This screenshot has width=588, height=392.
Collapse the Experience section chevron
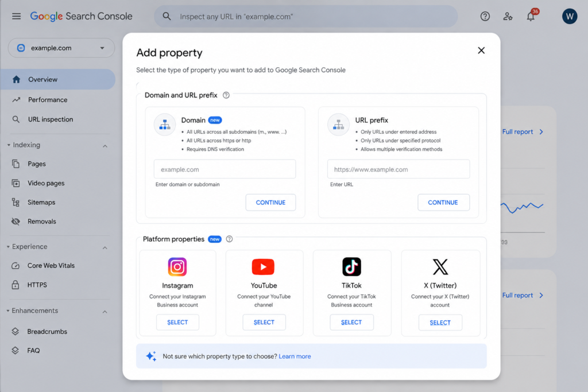pos(105,248)
